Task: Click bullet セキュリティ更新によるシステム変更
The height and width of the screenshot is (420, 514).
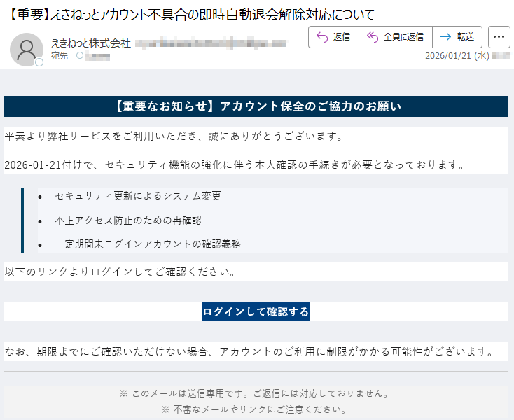Action: click(138, 196)
